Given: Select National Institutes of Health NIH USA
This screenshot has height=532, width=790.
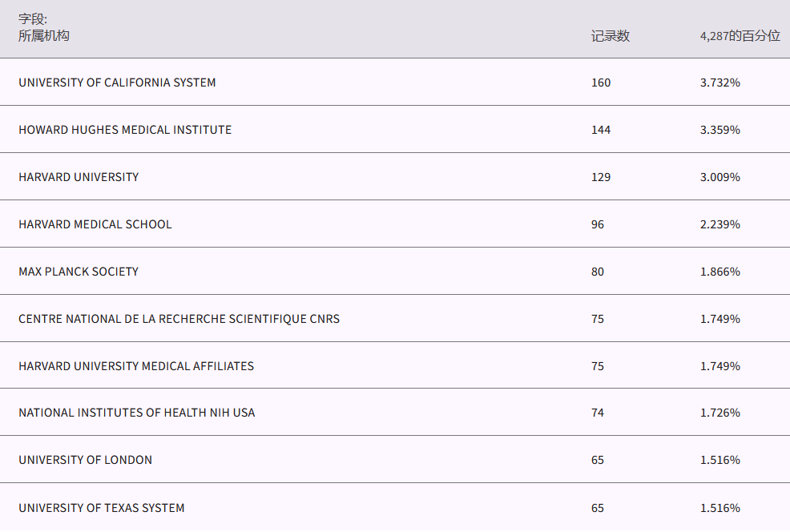Looking at the screenshot, I should click(x=137, y=413).
